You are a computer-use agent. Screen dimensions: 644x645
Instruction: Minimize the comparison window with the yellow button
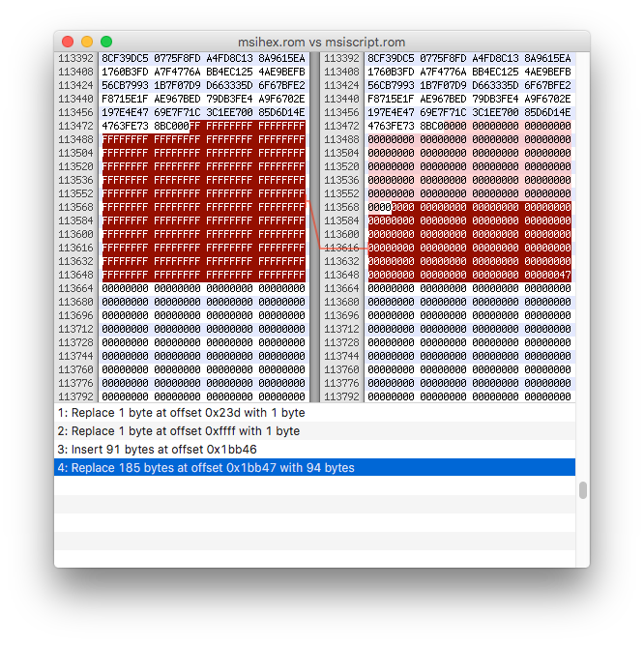point(87,42)
